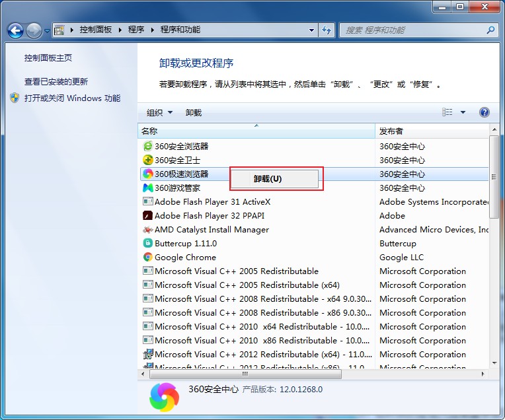Click vertical scrollbar down arrow
The width and height of the screenshot is (505, 420).
coord(494,363)
